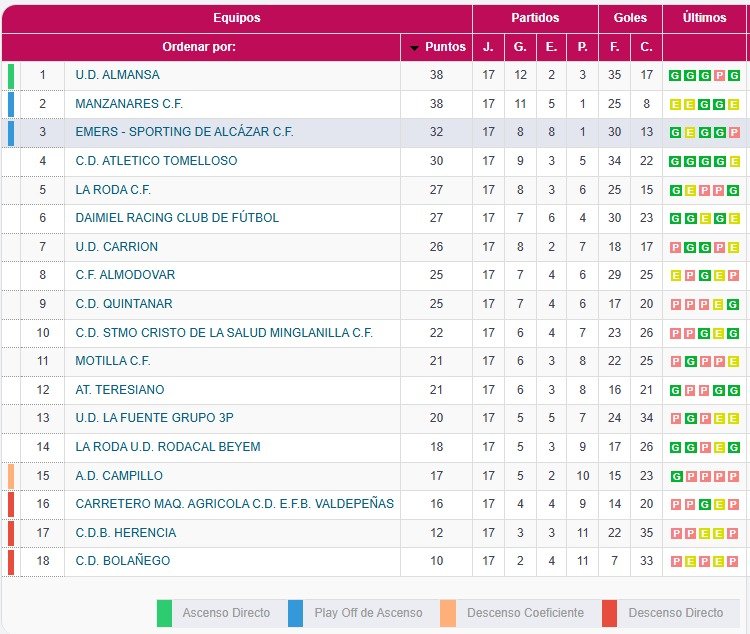Click the green G result in A.D. CAMPILLO's row
Viewport: 750px width, 634px height.
[676, 477]
